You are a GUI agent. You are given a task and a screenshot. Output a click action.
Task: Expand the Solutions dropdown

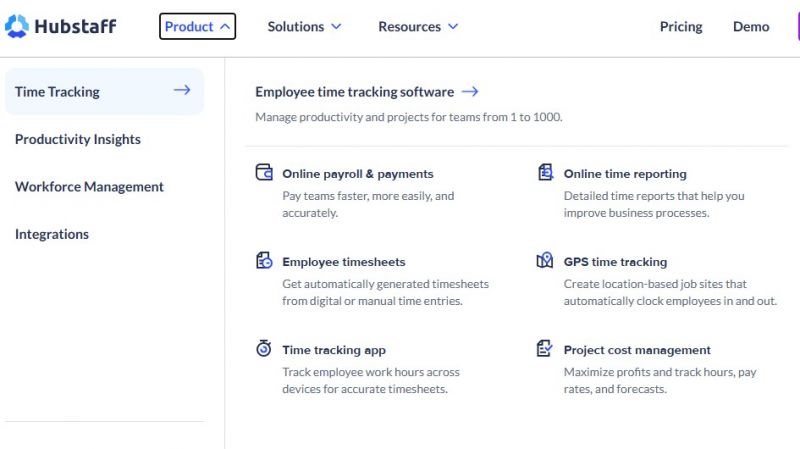[x=304, y=27]
